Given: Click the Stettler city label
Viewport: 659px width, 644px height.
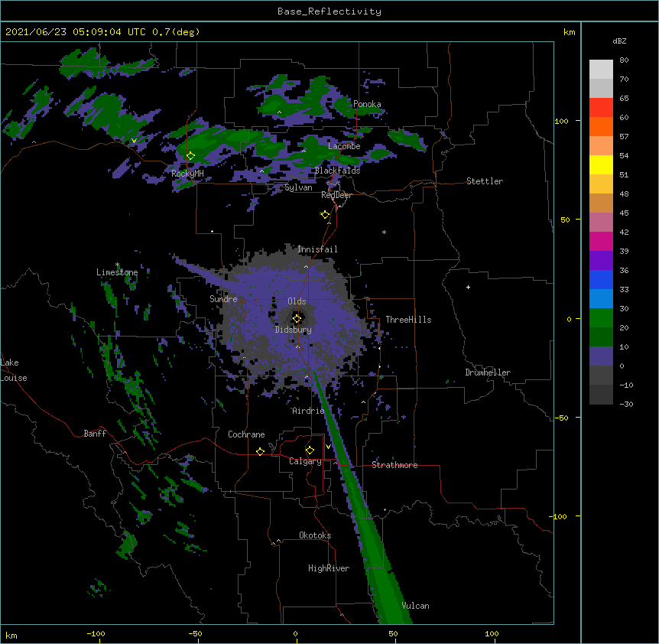Looking at the screenshot, I should click(x=485, y=181).
